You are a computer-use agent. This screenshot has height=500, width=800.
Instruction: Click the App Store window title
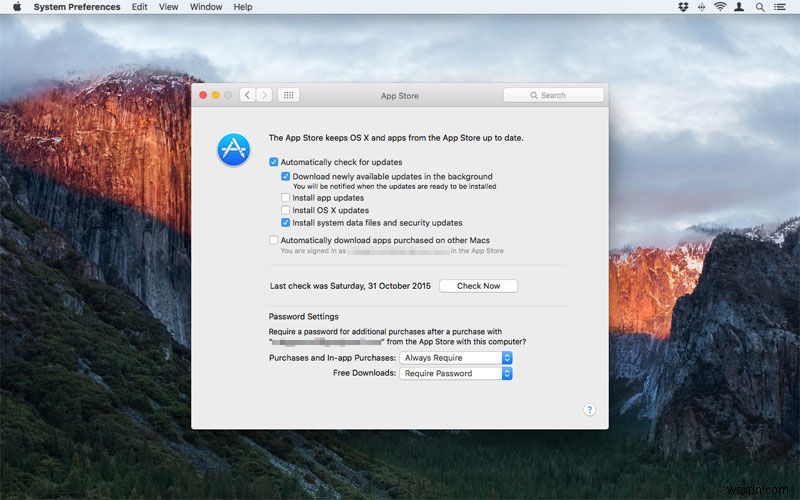coord(399,95)
